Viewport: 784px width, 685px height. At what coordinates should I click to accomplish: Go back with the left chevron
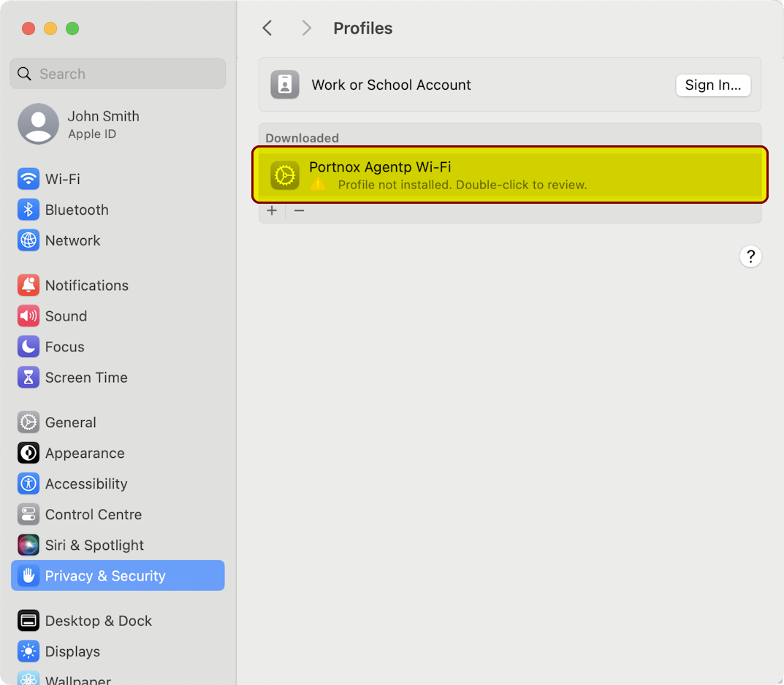coord(267,28)
